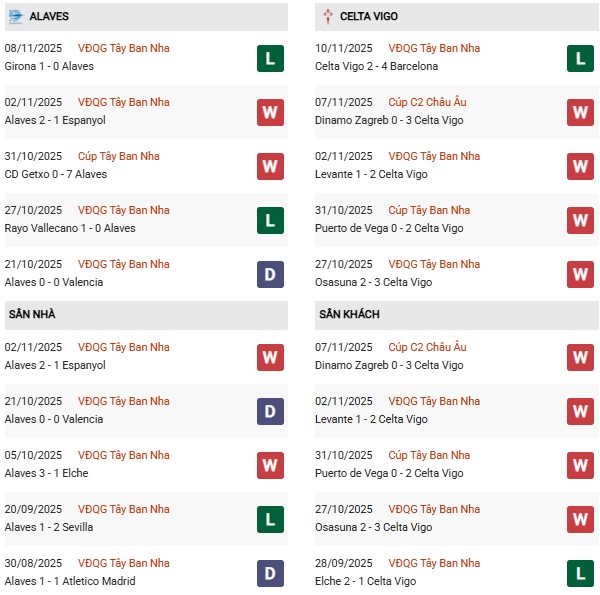Click W badge for Alaves 3 - 1 Elche
This screenshot has height=595, width=600.
(x=270, y=465)
